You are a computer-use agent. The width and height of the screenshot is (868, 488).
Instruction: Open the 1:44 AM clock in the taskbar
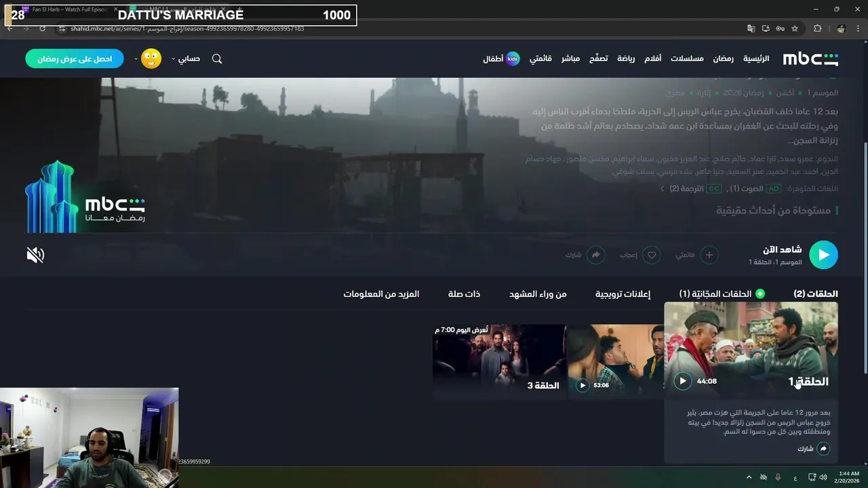(848, 477)
